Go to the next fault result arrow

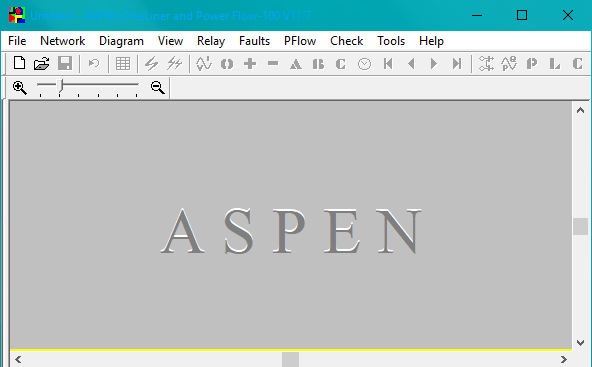pyautogui.click(x=434, y=63)
